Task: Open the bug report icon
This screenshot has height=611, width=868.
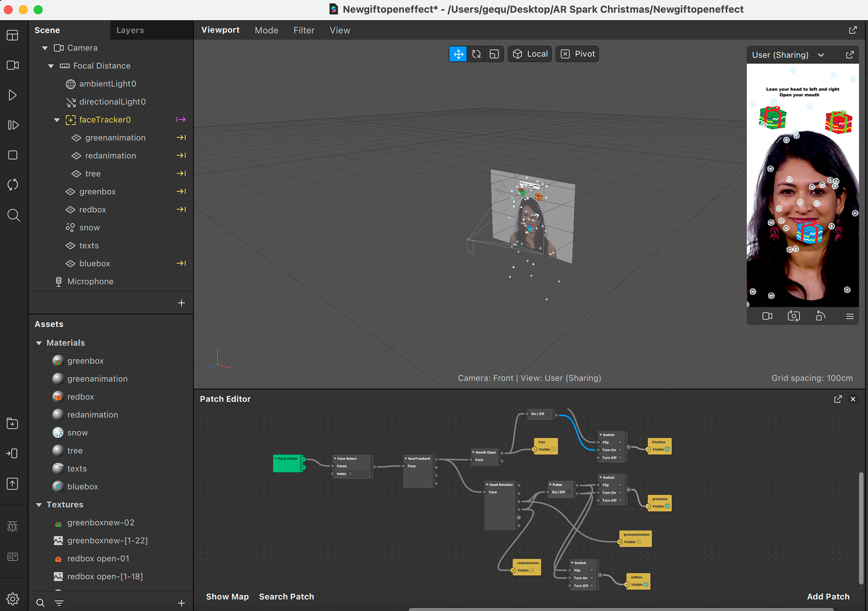Action: click(x=13, y=526)
